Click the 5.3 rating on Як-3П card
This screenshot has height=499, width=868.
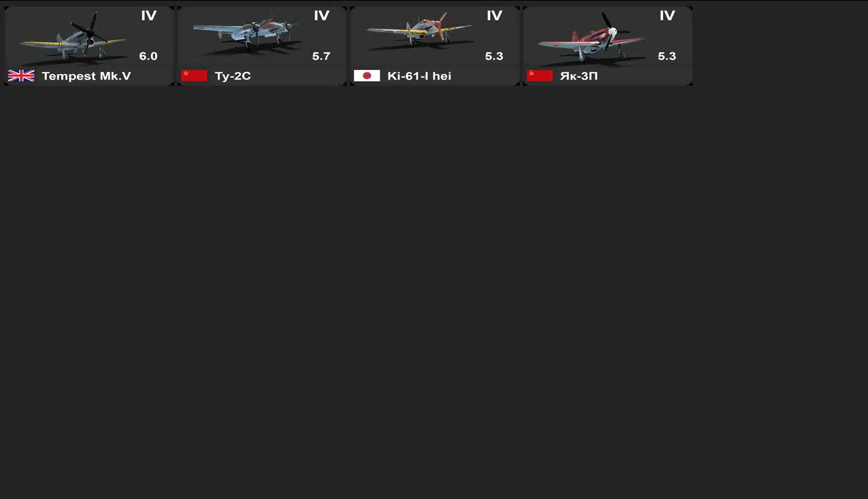click(x=667, y=56)
